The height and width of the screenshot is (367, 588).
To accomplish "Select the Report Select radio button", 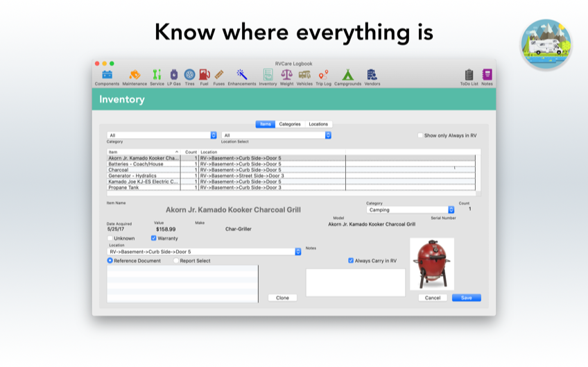I will [176, 261].
